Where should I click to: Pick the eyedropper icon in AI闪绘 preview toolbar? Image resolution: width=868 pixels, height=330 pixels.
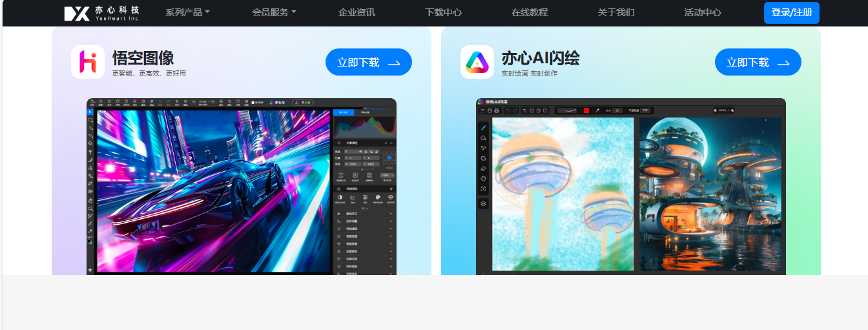tap(597, 110)
